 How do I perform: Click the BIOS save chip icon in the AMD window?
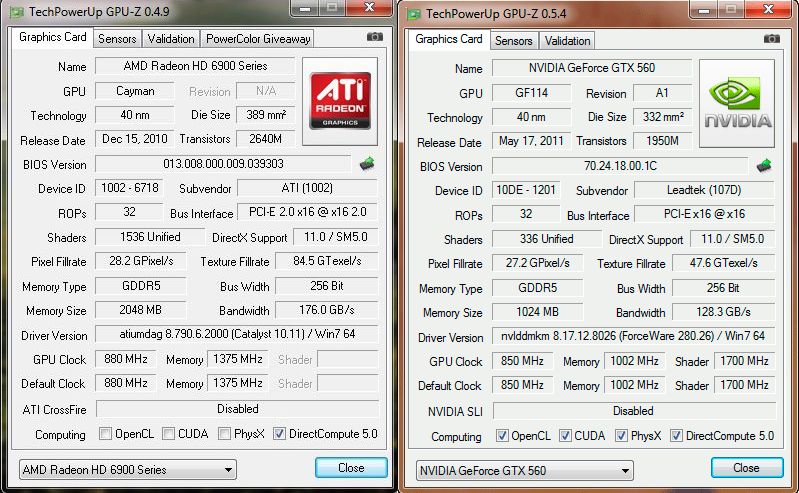(367, 164)
